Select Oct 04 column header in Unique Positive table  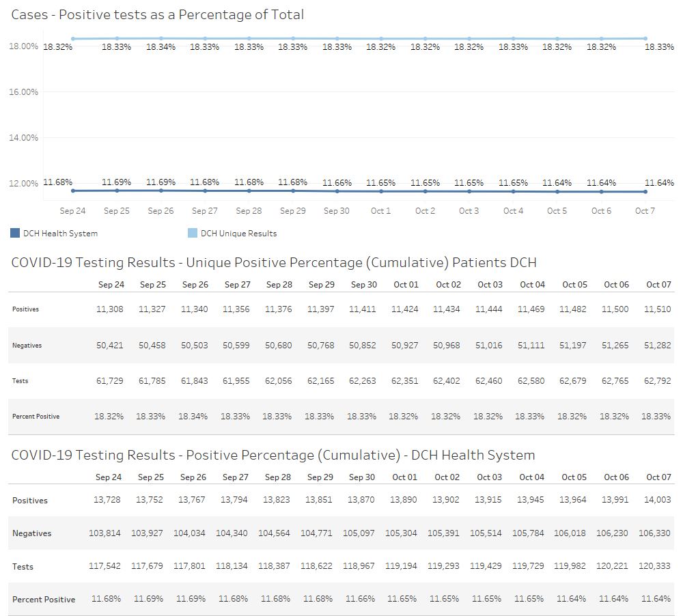[532, 285]
